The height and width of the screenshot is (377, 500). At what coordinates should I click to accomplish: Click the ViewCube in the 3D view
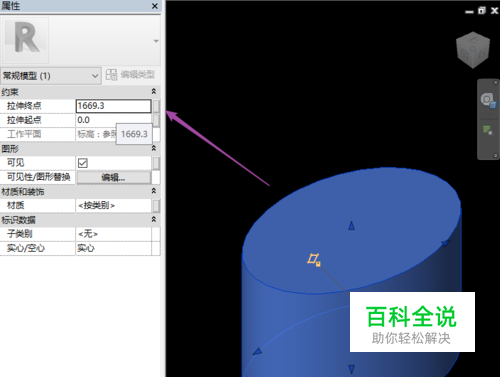[x=473, y=50]
